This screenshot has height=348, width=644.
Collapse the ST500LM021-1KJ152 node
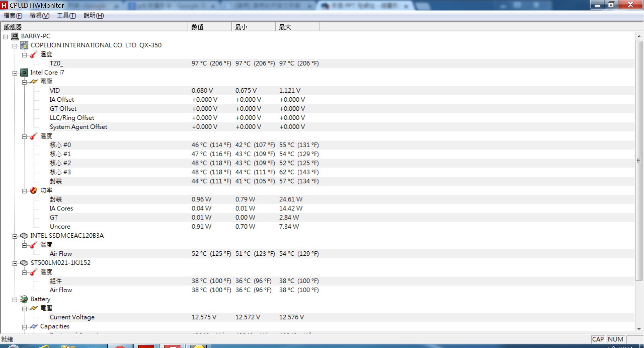(15, 263)
